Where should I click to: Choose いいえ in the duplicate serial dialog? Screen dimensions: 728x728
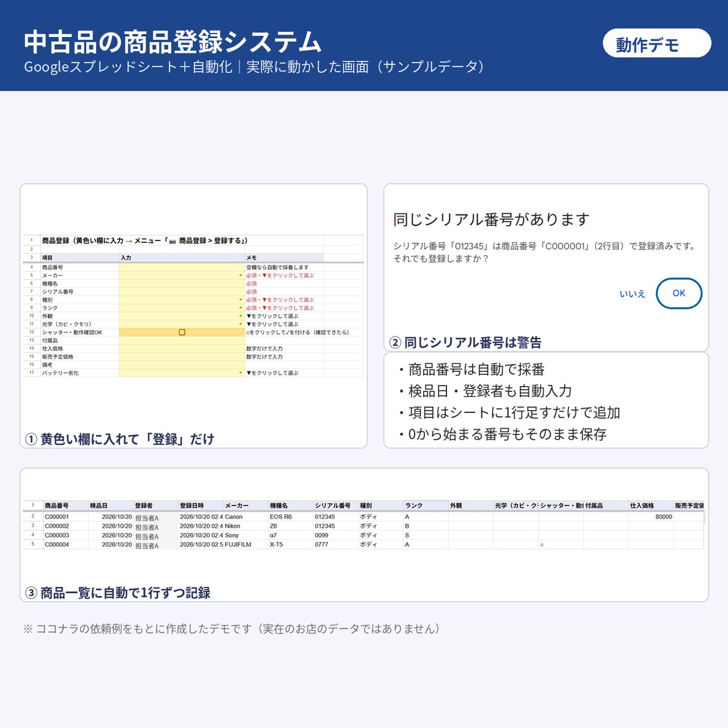pyautogui.click(x=632, y=294)
